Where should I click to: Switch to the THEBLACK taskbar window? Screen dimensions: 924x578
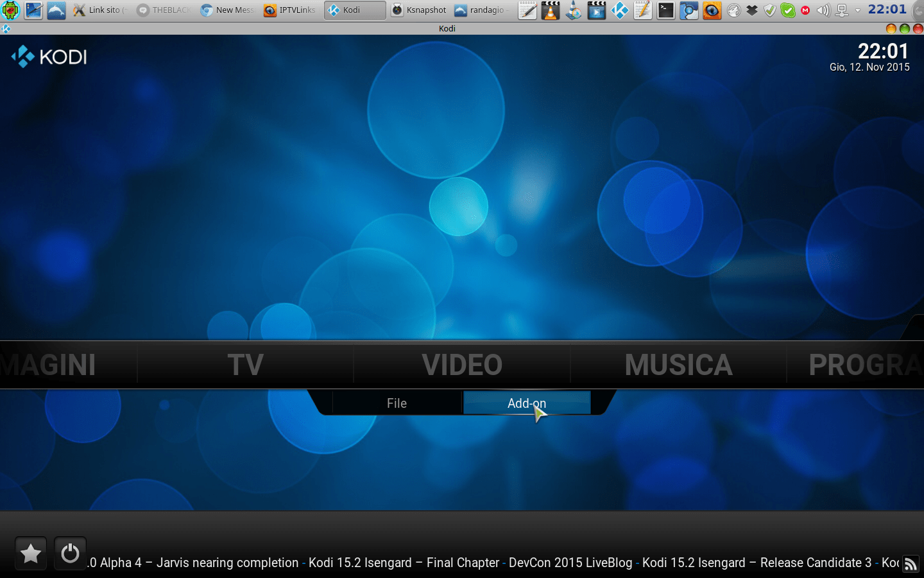click(164, 10)
